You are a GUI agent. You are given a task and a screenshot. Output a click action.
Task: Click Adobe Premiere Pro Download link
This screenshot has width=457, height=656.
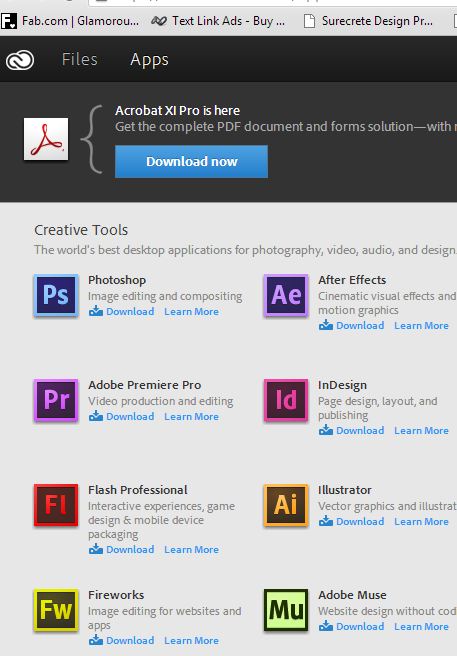[130, 417]
